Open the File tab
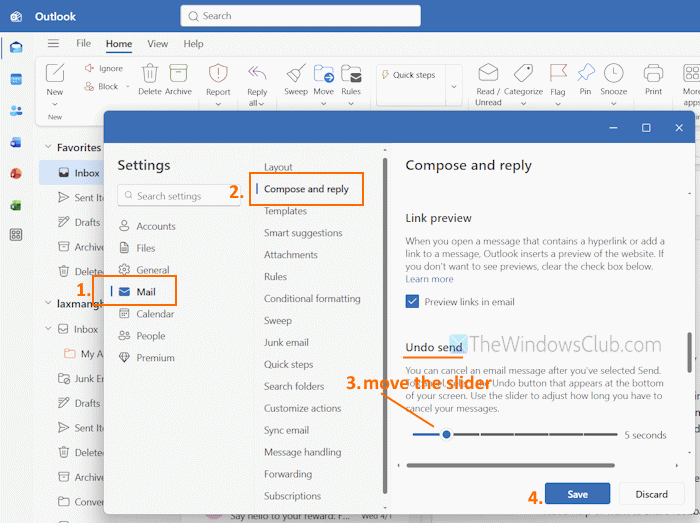Viewport: 700px width, 523px height. pyautogui.click(x=83, y=43)
